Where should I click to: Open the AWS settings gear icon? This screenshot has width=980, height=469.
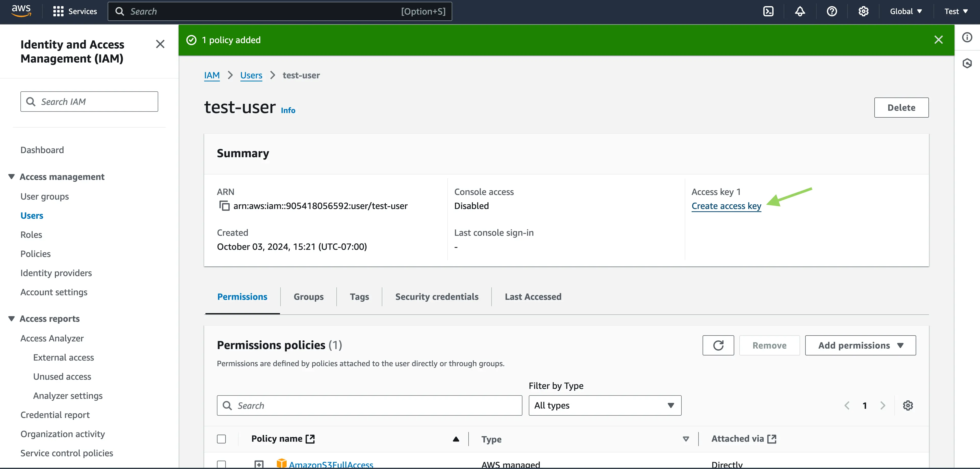[x=864, y=11]
